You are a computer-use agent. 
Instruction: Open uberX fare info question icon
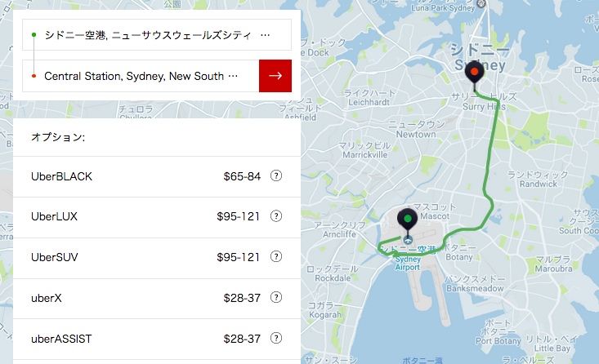276,297
